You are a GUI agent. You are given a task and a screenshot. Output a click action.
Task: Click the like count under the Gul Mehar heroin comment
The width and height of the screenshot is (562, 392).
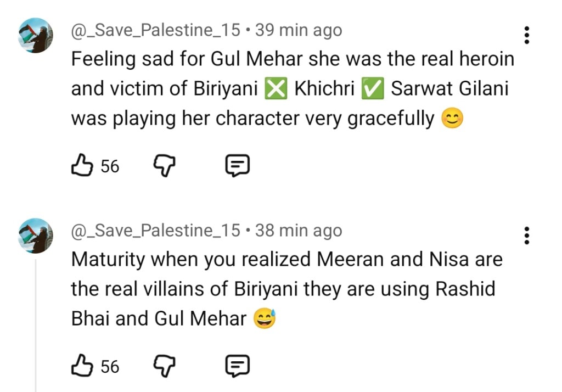click(110, 166)
